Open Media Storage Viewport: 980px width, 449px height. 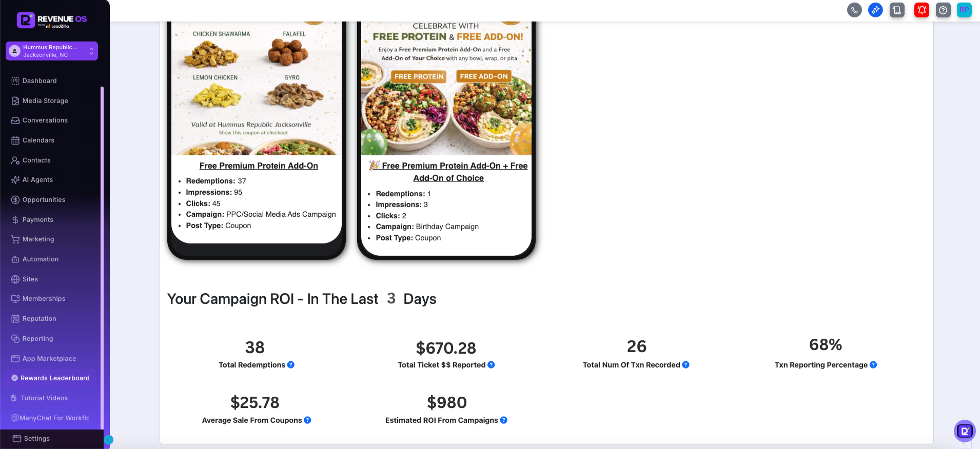click(x=45, y=100)
